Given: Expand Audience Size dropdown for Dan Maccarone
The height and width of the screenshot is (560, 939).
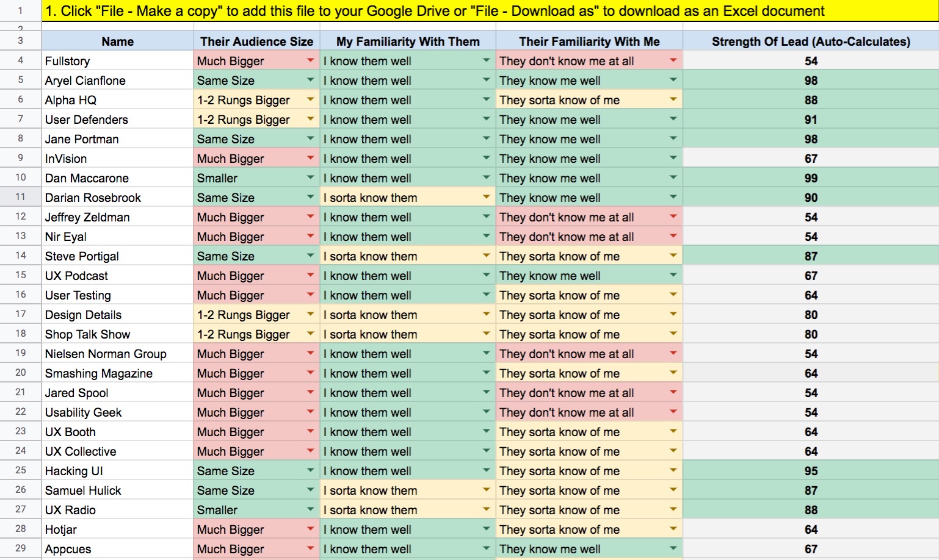Looking at the screenshot, I should point(310,178).
